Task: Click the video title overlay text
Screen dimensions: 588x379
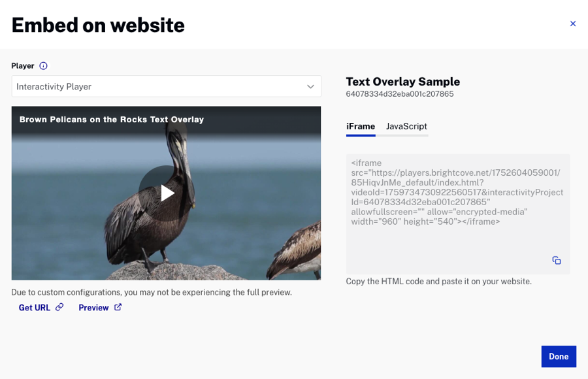Action: (x=112, y=120)
